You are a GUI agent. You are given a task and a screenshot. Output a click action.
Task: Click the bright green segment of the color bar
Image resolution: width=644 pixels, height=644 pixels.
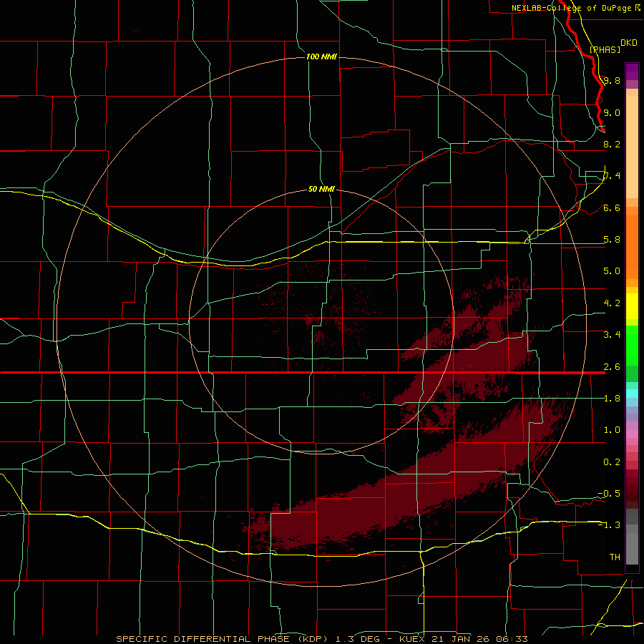point(632,346)
